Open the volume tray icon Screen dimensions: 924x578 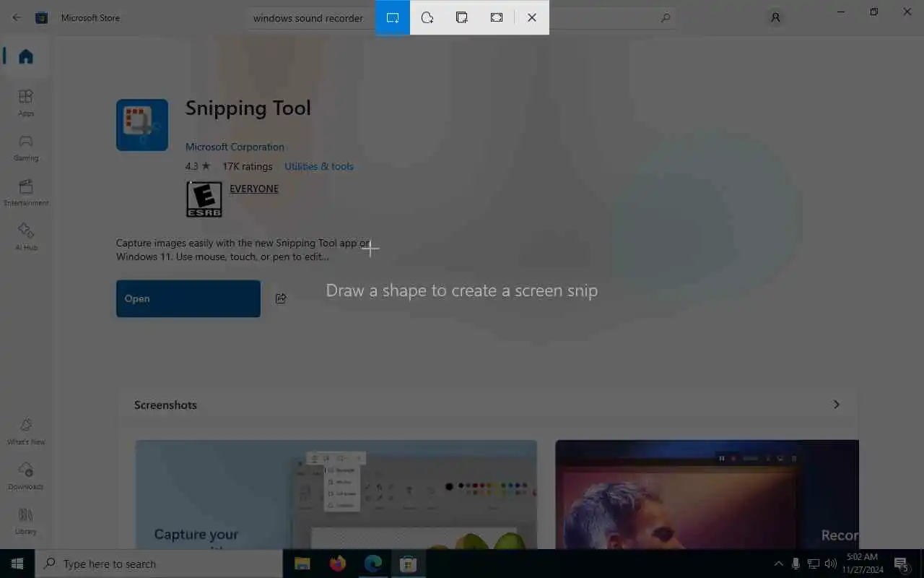tap(831, 564)
